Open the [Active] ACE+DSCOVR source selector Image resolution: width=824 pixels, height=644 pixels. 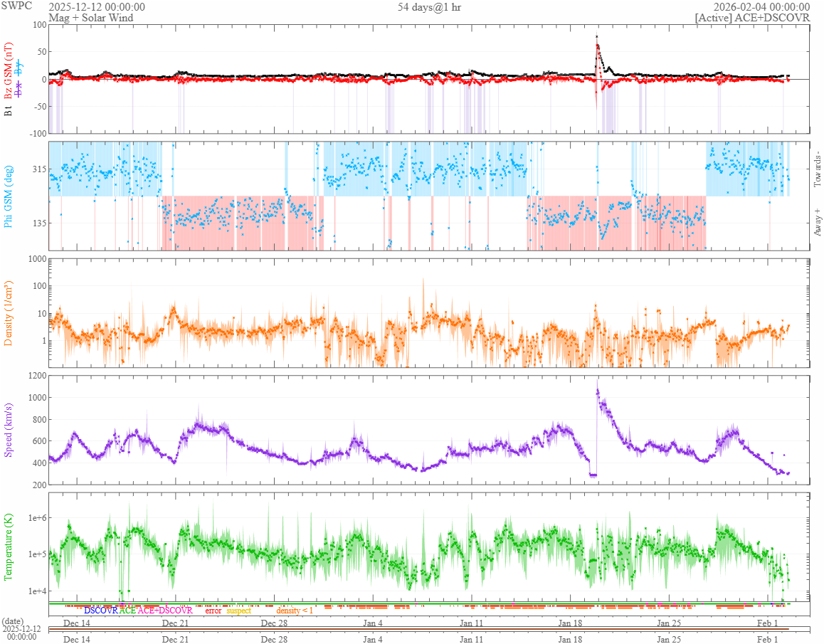[x=752, y=17]
